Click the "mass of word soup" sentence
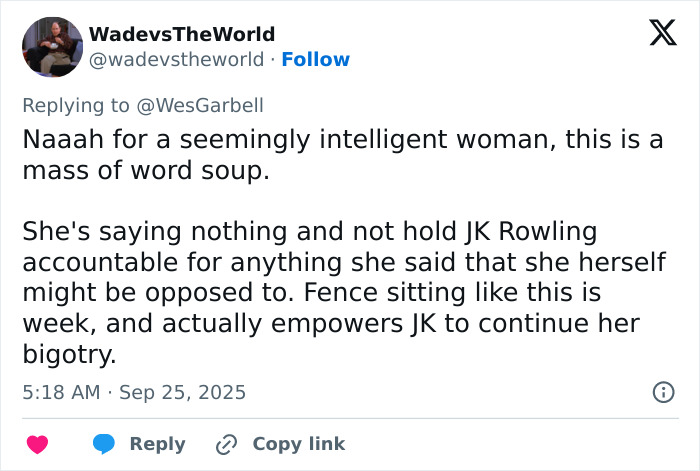Image resolution: width=700 pixels, height=471 pixels. 146,170
